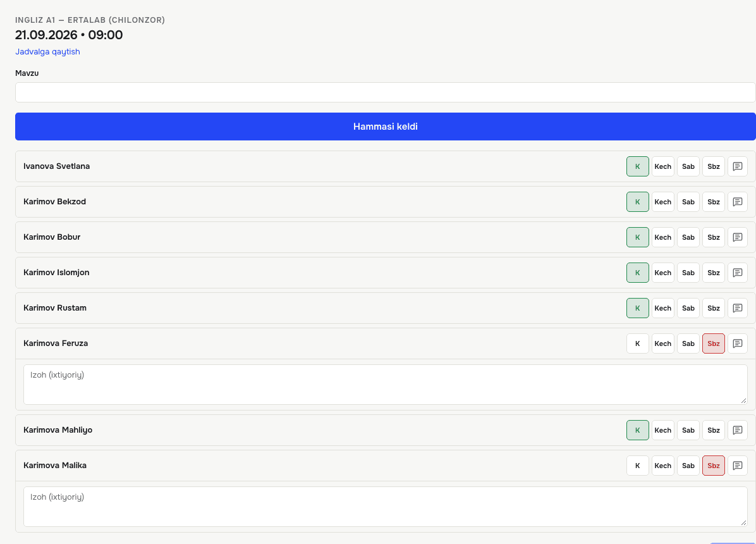Click the date heading 21.09.2026 • 09:00
The height and width of the screenshot is (544, 756).
tap(69, 35)
